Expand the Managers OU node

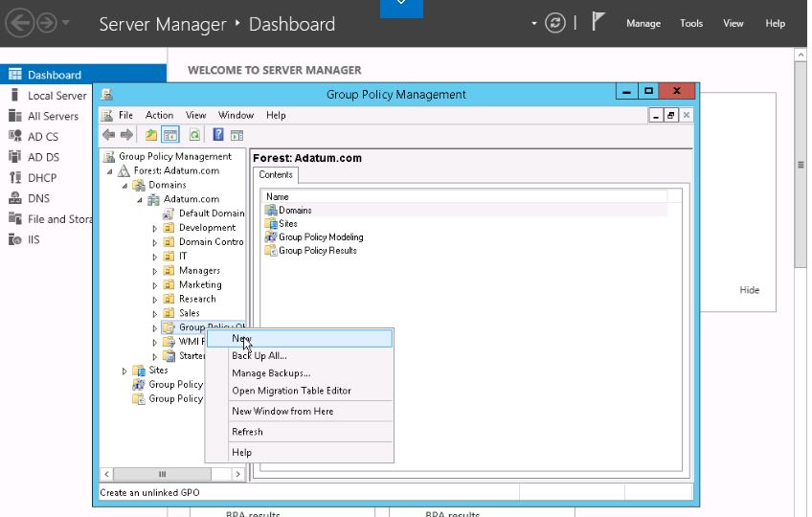[154, 271]
